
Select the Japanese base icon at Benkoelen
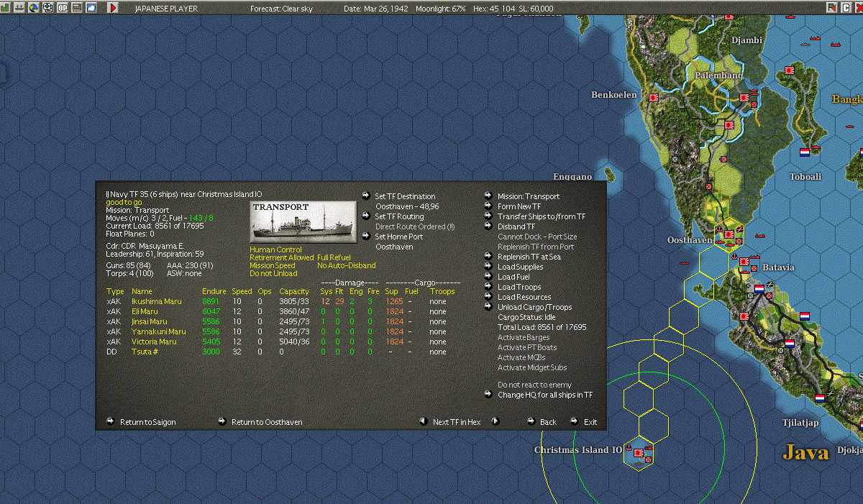click(x=654, y=97)
